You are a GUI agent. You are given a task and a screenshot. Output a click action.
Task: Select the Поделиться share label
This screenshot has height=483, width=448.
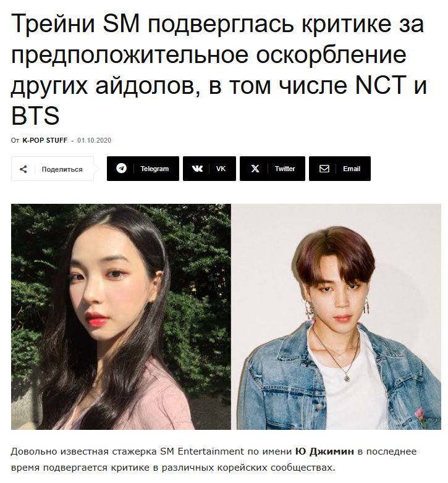(62, 169)
